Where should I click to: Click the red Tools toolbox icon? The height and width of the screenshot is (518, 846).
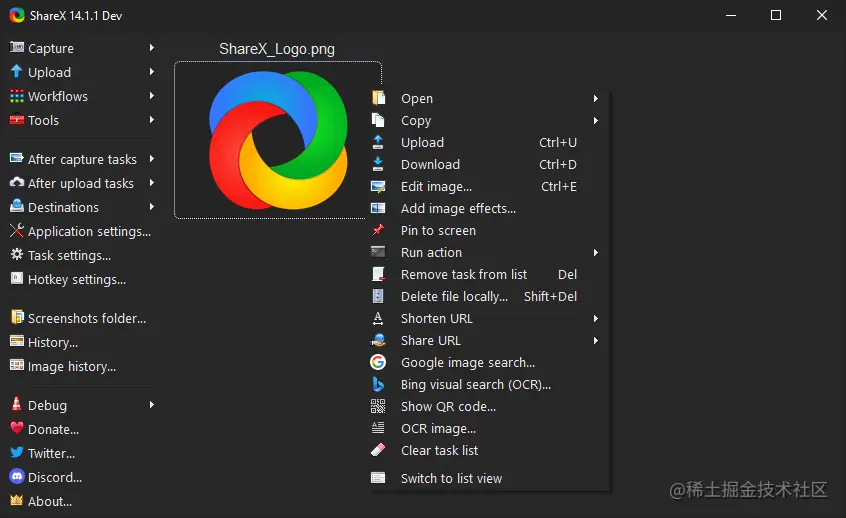pyautogui.click(x=17, y=120)
